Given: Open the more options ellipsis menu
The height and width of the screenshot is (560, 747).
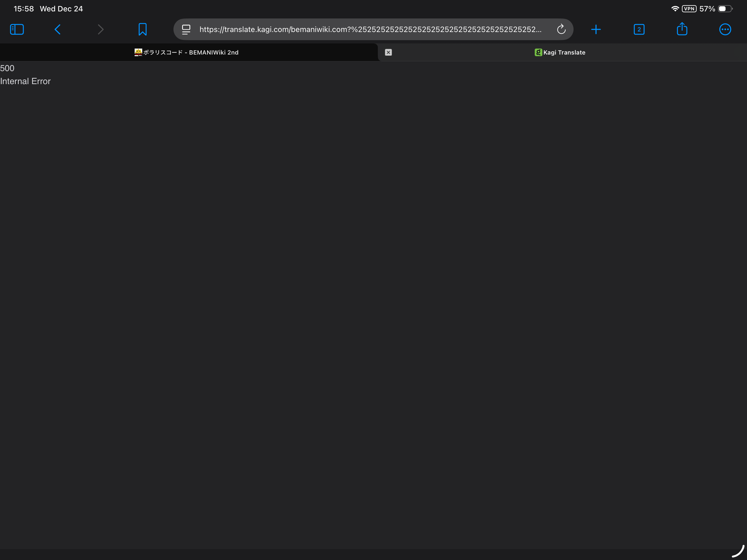Looking at the screenshot, I should click(x=725, y=29).
